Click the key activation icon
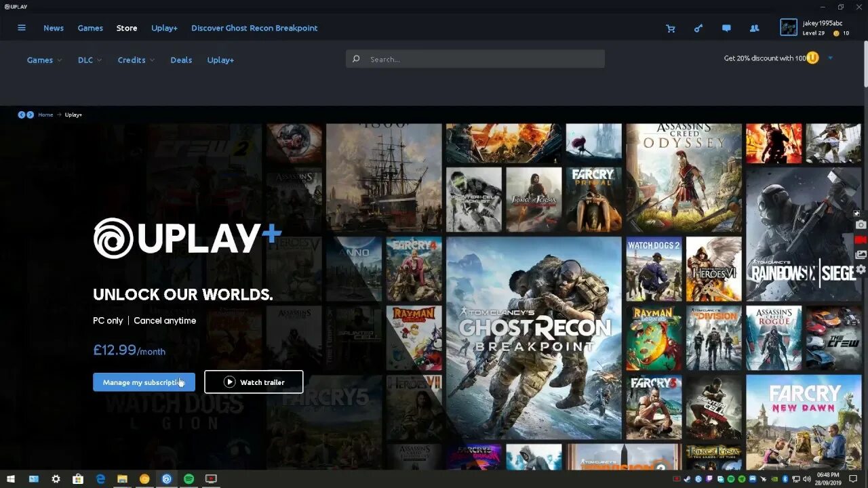This screenshot has height=488, width=868. pyautogui.click(x=698, y=28)
